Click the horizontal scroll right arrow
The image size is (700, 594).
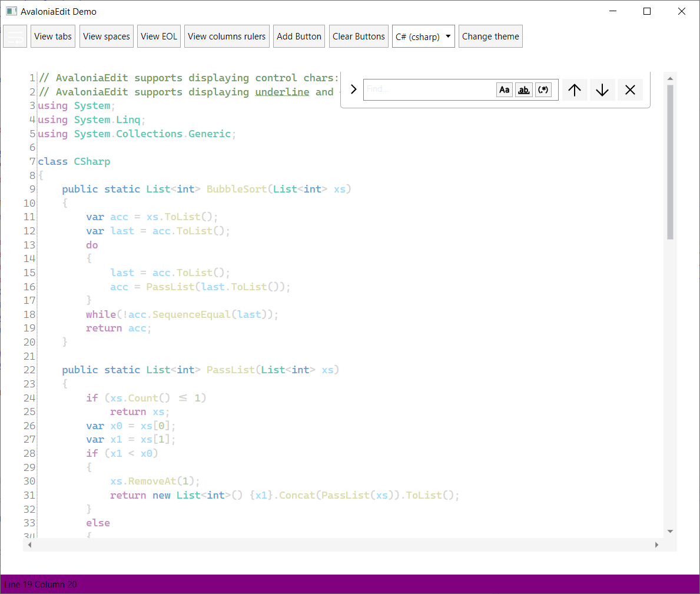pos(656,545)
